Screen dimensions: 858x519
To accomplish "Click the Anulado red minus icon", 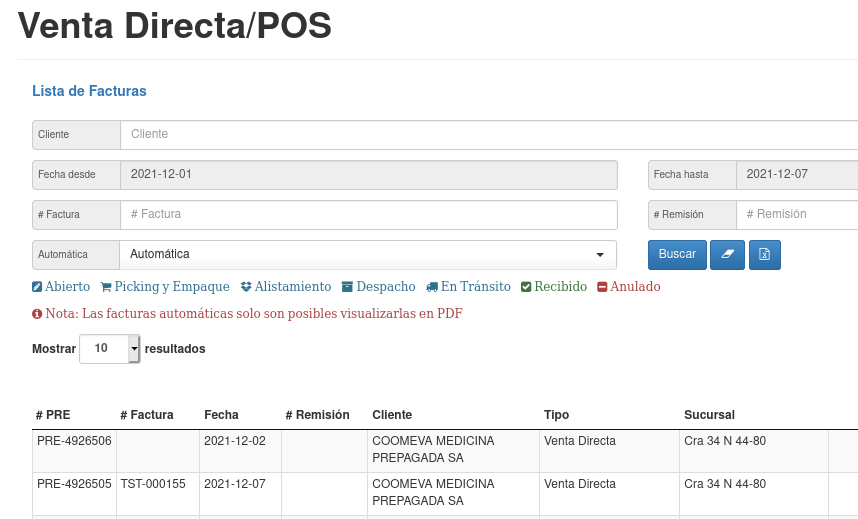I will click(x=602, y=287).
